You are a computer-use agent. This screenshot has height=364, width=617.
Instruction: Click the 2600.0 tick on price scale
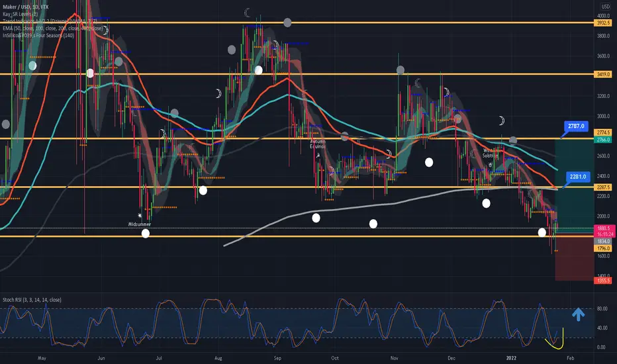[x=603, y=156]
